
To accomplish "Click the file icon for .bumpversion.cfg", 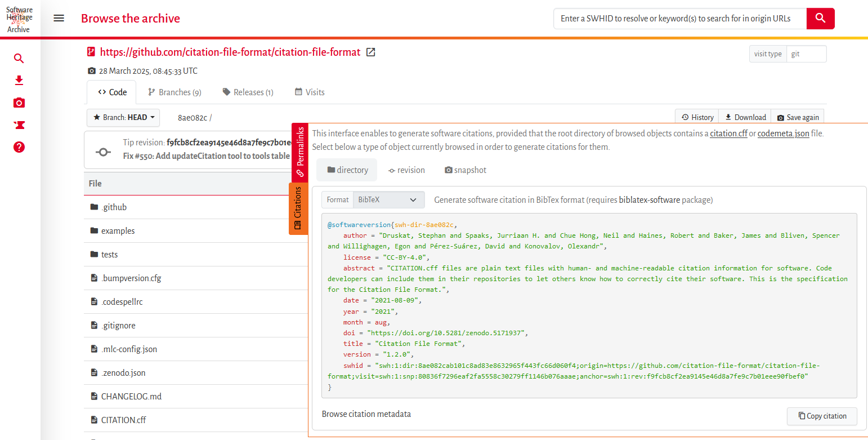I will 94,278.
